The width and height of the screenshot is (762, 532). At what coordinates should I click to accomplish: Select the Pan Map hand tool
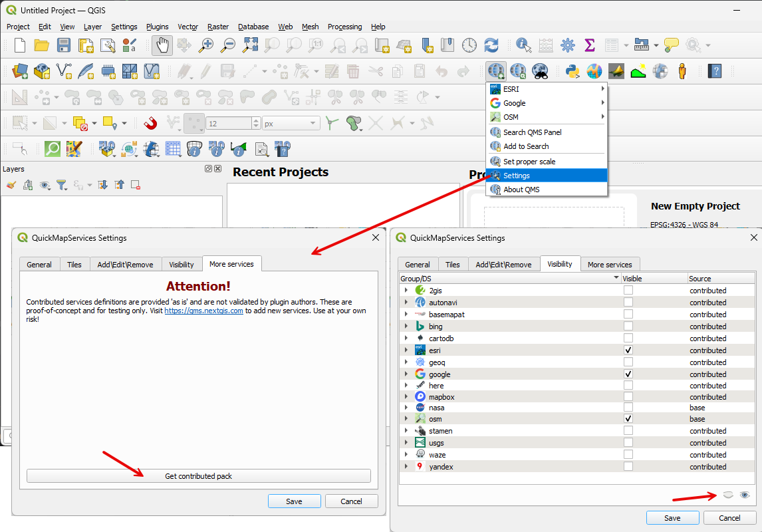(162, 45)
